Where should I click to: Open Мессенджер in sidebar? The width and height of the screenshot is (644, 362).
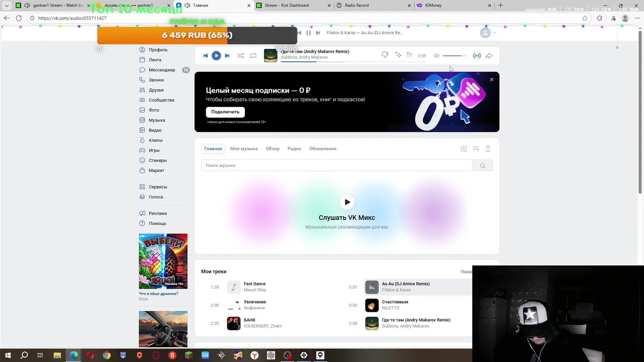coord(162,70)
